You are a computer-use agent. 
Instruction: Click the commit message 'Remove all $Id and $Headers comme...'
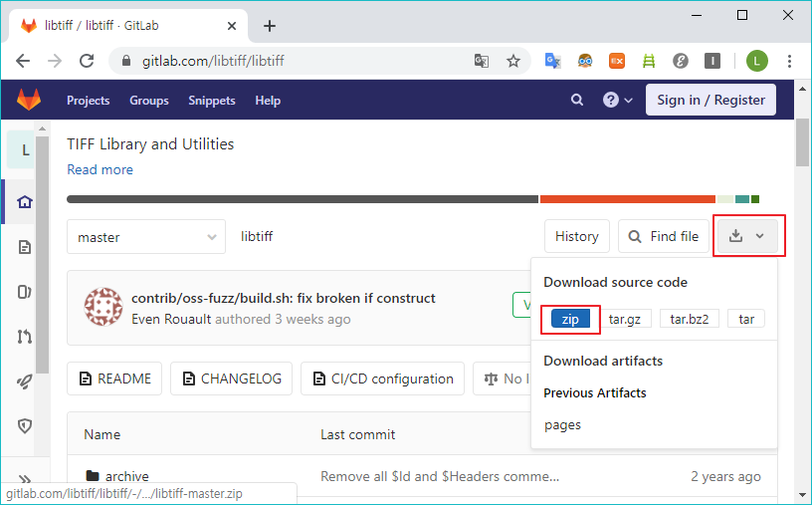point(440,476)
